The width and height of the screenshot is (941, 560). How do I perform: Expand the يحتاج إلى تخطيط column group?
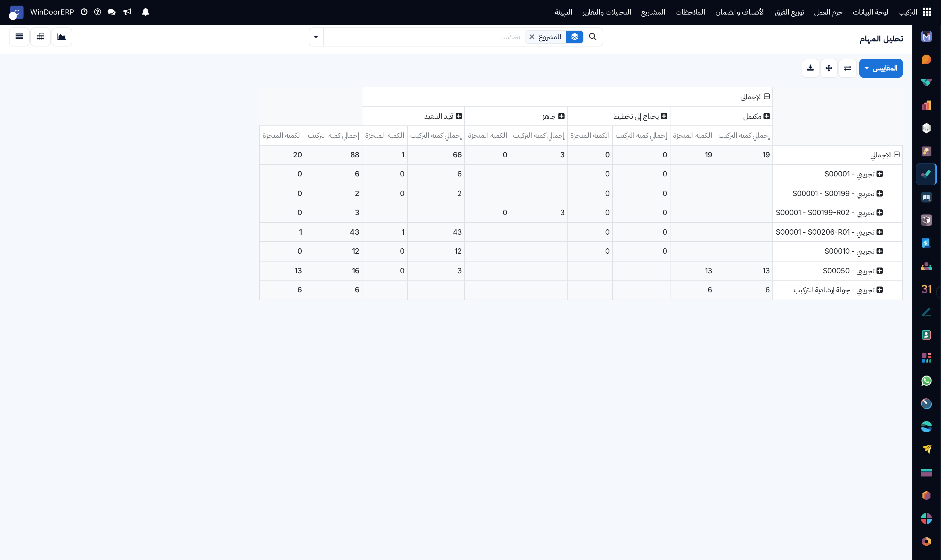[x=664, y=116]
